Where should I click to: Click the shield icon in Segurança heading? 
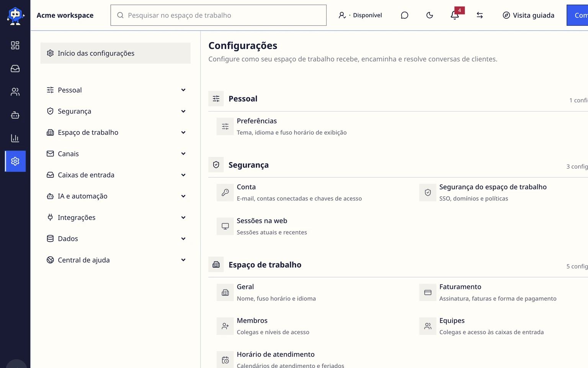(x=216, y=165)
